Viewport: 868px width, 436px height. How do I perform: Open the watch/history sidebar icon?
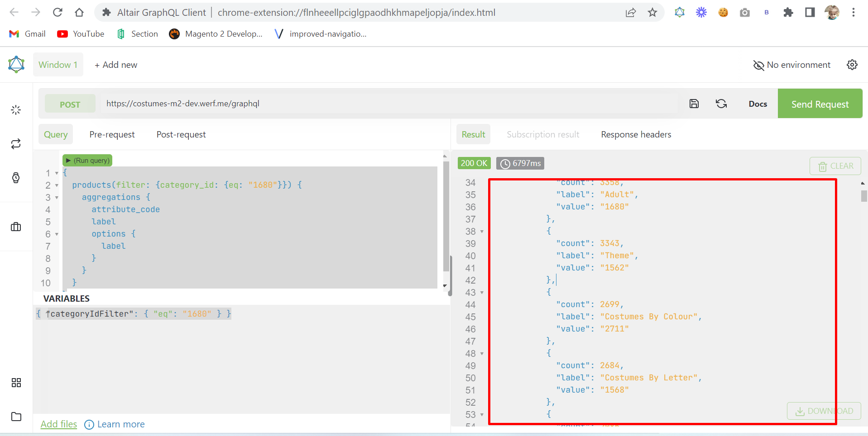[16, 178]
